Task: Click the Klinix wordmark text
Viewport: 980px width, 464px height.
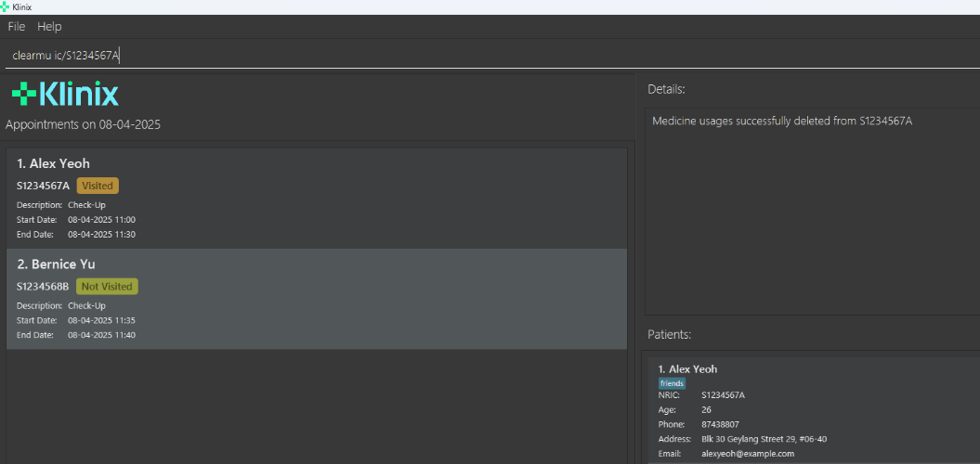Action: pos(79,94)
